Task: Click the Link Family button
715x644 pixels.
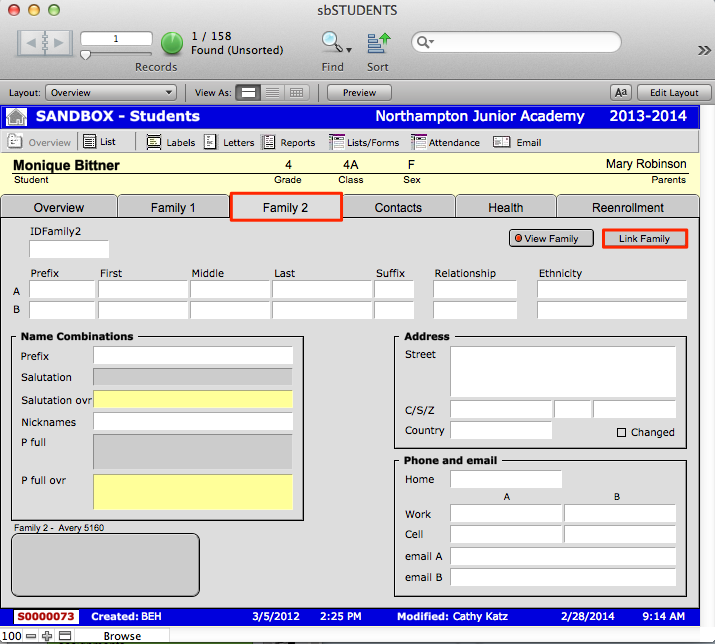Action: pos(644,239)
